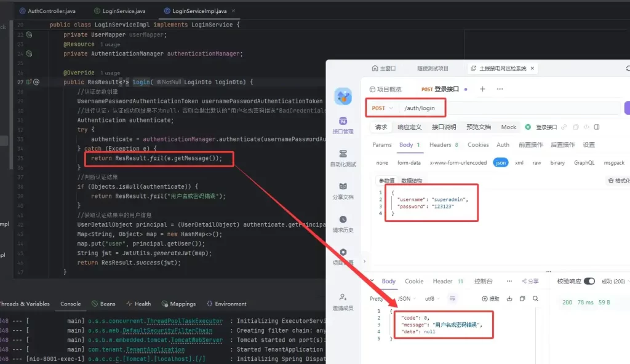Search the response with the magnifier icon
630x364 pixels.
coord(533,298)
